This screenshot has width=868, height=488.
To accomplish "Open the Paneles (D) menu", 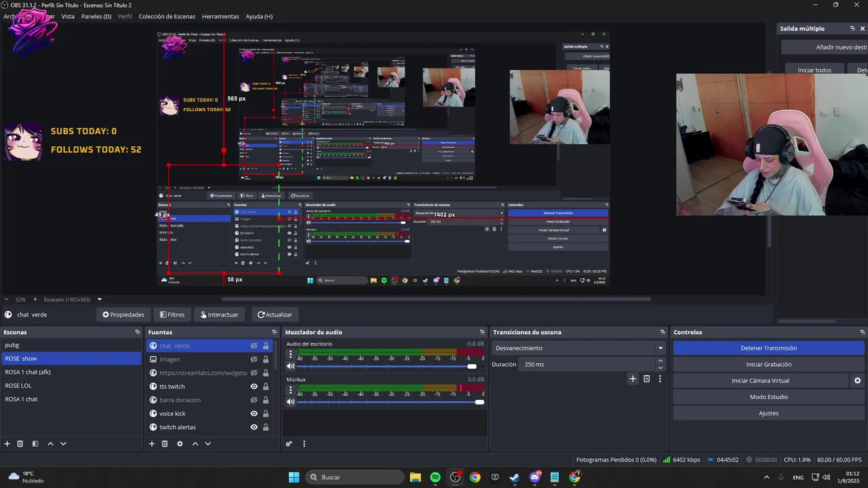I will (96, 16).
